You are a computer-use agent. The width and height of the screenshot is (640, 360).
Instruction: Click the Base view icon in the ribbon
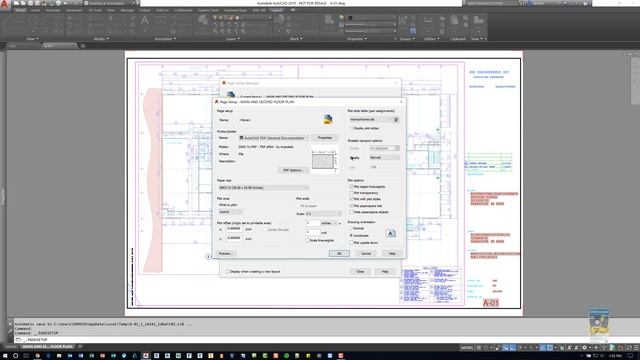click(478, 20)
